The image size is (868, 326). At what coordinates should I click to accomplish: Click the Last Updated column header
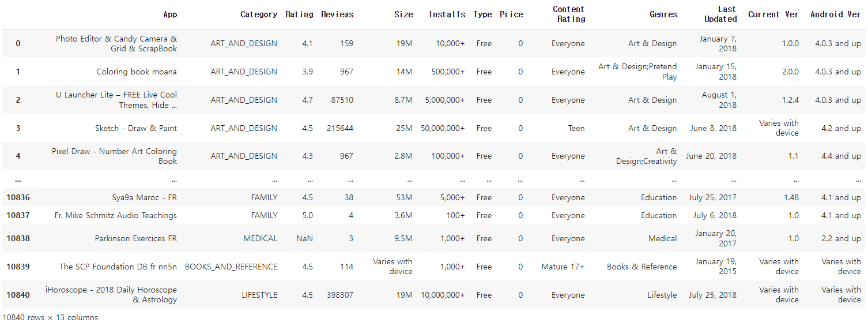click(x=720, y=14)
